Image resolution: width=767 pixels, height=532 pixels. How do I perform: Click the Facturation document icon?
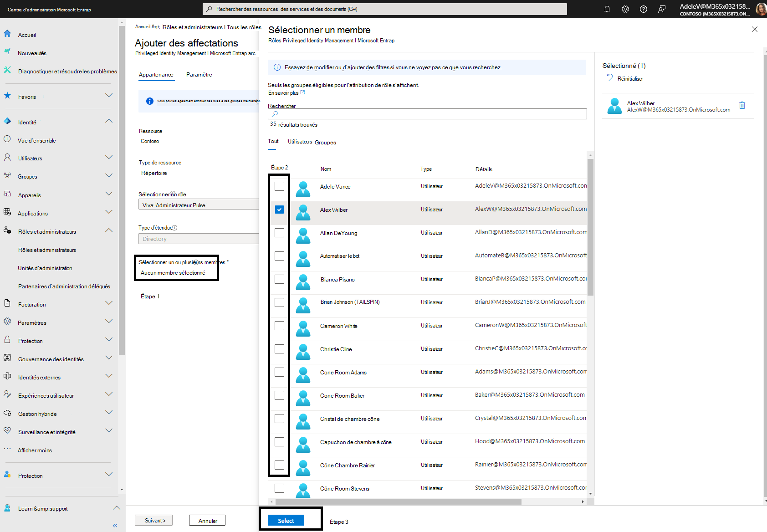pos(7,303)
